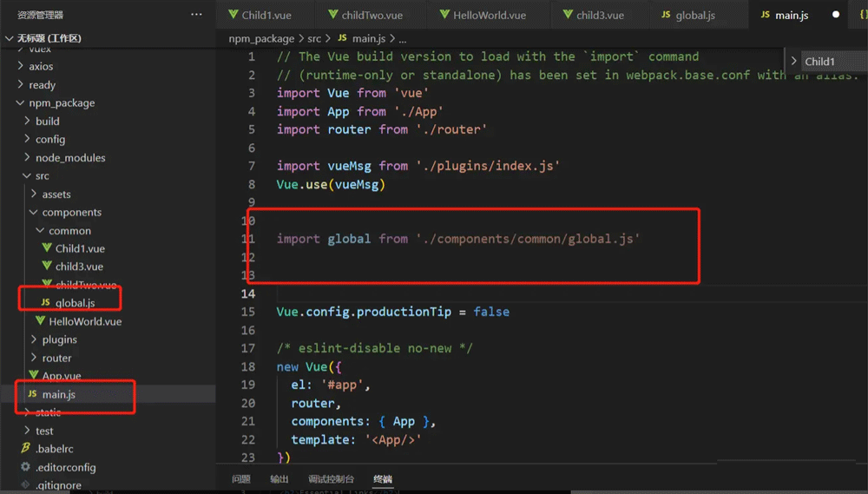This screenshot has width=868, height=494.
Task: Expand the Child1 find widget chevron
Action: (793, 62)
